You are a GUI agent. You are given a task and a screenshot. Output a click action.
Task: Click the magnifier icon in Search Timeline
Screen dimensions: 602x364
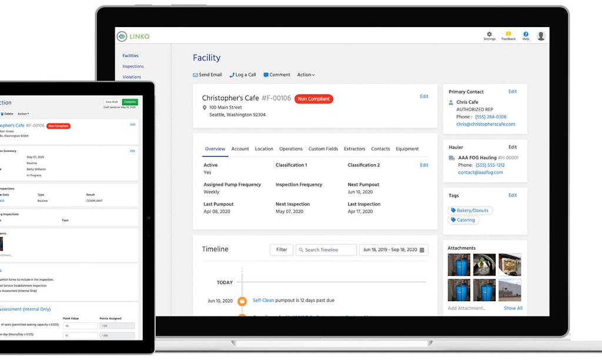click(301, 250)
